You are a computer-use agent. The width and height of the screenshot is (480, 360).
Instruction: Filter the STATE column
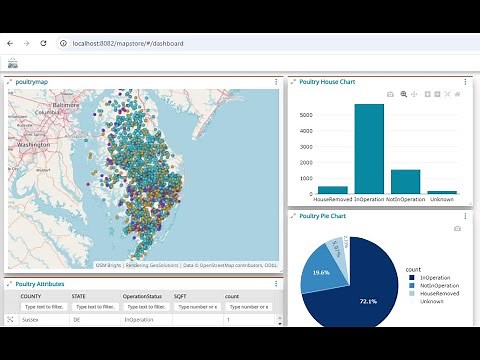tap(95, 307)
